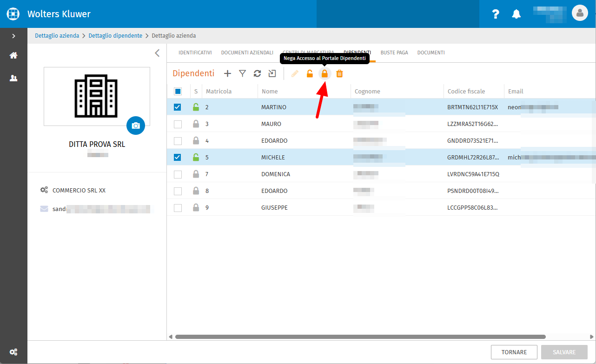Switch to the Documenti tab
This screenshot has height=364, width=596.
click(431, 53)
